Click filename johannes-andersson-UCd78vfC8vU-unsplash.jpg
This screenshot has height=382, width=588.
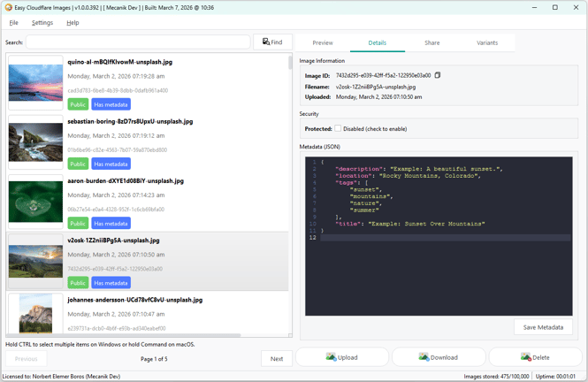[135, 300]
